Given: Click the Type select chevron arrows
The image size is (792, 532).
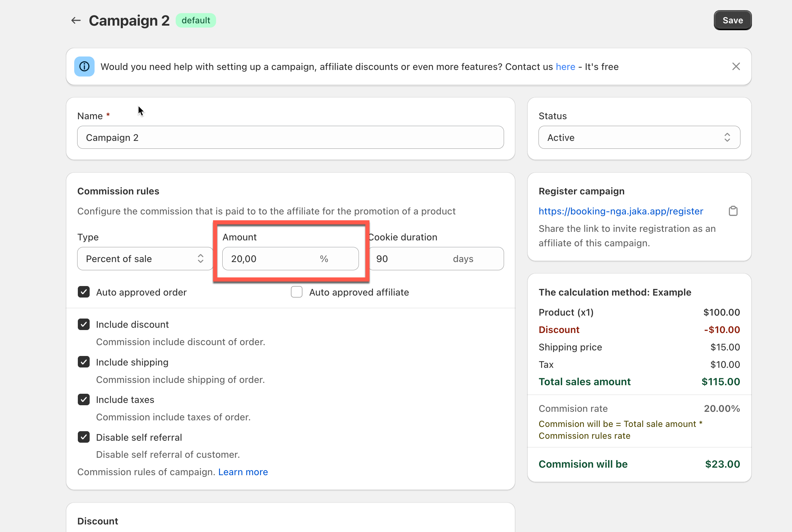Looking at the screenshot, I should coord(200,258).
